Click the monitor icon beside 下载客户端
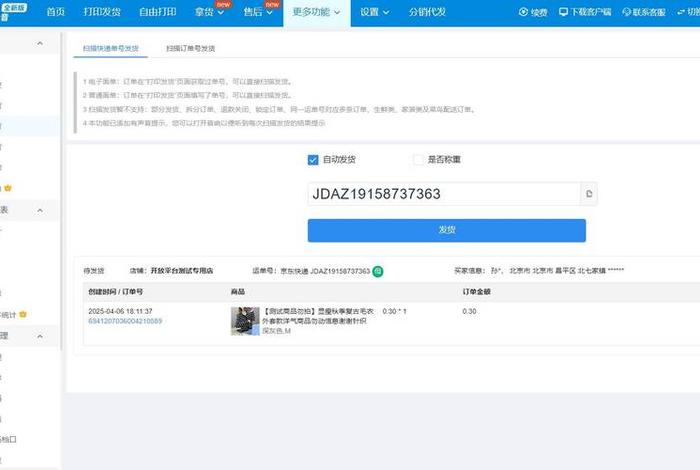 tap(563, 12)
